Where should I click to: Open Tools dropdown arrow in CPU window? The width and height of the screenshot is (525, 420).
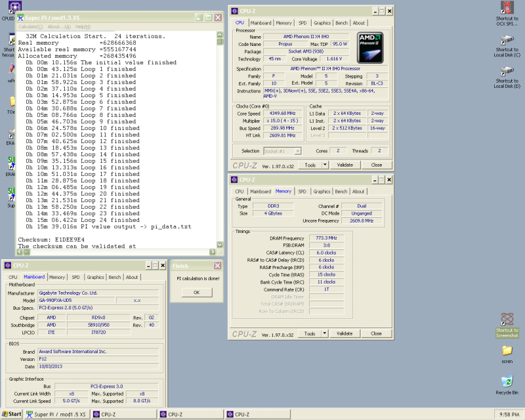325,165
